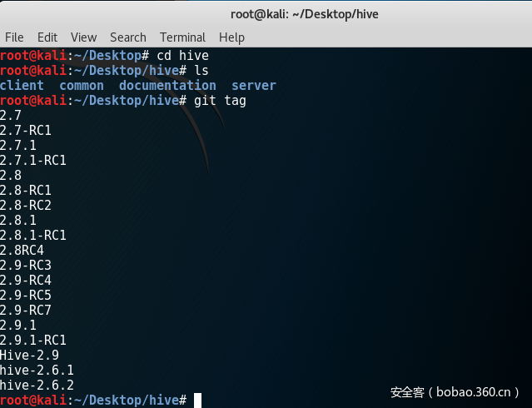Image resolution: width=532 pixels, height=408 pixels.
Task: Click the 'cd hive' command text
Action: pyautogui.click(x=182, y=56)
